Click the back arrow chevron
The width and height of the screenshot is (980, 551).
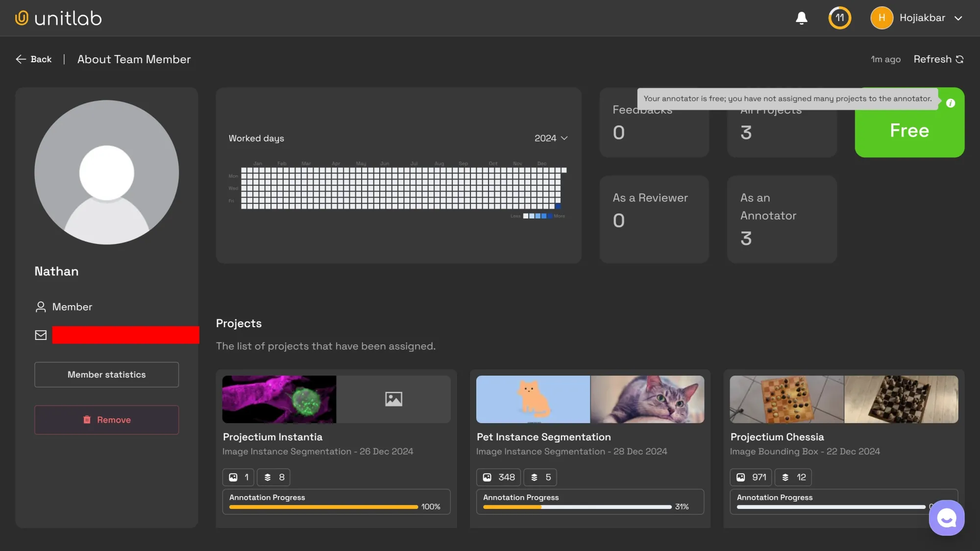21,59
